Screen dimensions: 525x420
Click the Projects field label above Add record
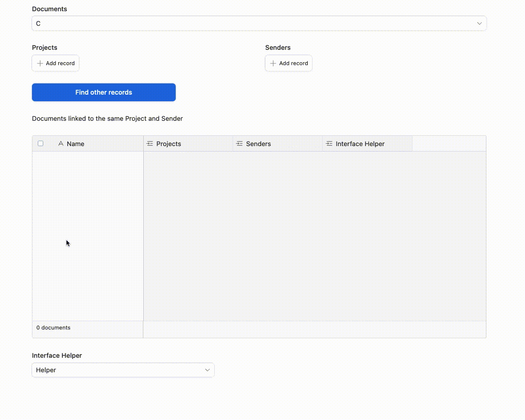(x=44, y=48)
